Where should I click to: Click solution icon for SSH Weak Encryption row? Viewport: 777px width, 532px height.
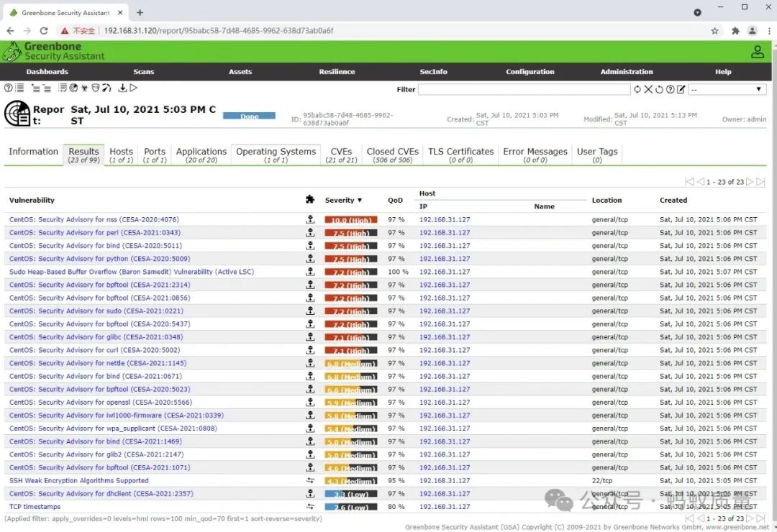click(x=310, y=480)
